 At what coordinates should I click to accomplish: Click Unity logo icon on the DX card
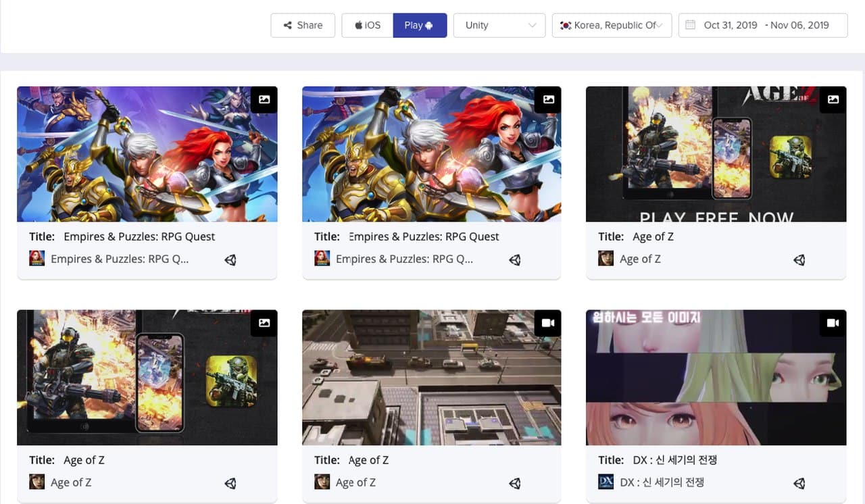tap(799, 483)
